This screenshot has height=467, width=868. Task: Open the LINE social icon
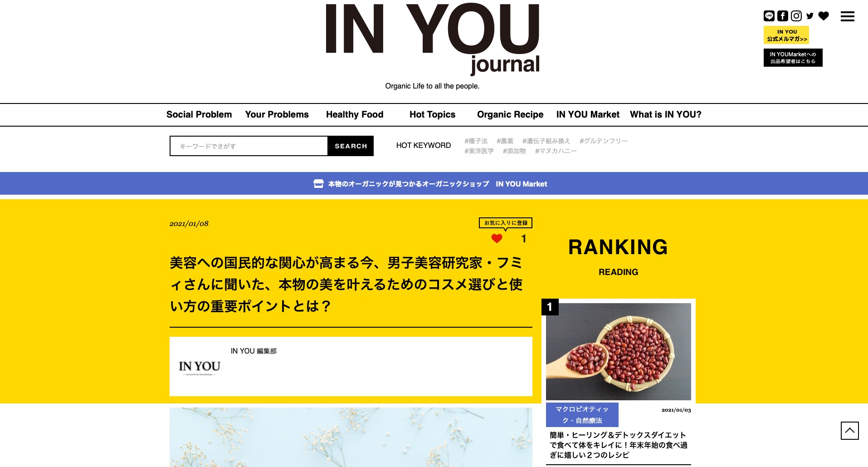click(769, 16)
